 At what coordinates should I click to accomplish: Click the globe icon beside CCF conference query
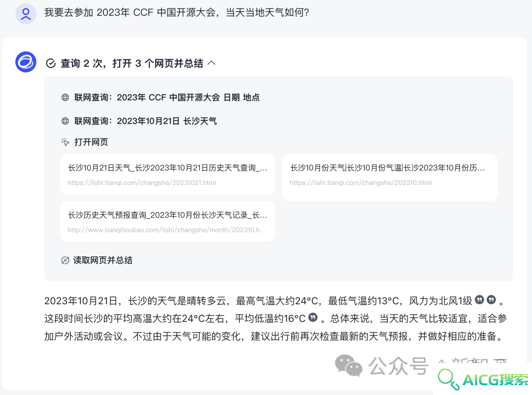(x=65, y=98)
